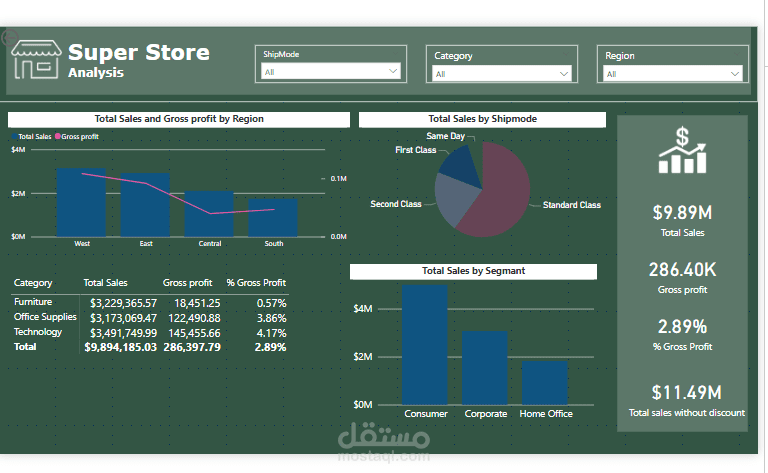Click the 18,451.25 gross profit cell
This screenshot has height=473, width=768.
(197, 303)
